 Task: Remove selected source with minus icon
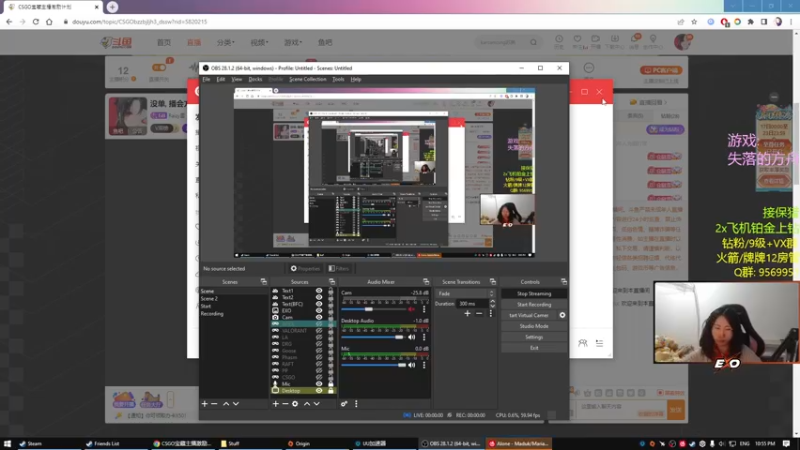point(285,404)
